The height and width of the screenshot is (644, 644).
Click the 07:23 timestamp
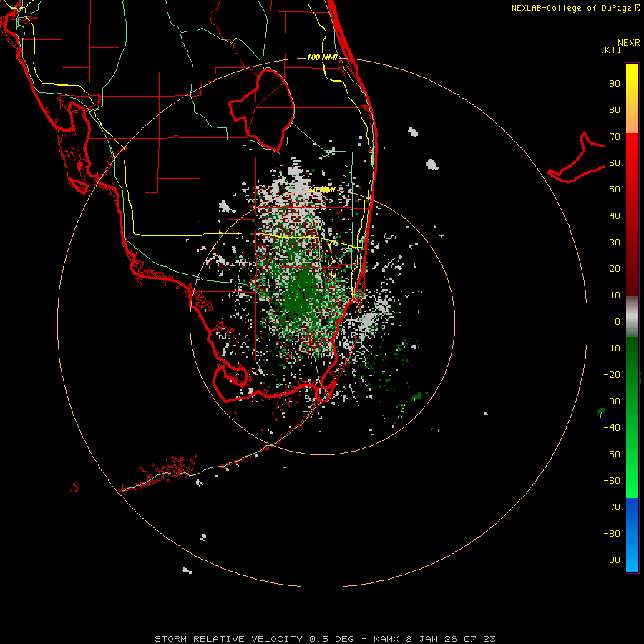click(x=479, y=639)
